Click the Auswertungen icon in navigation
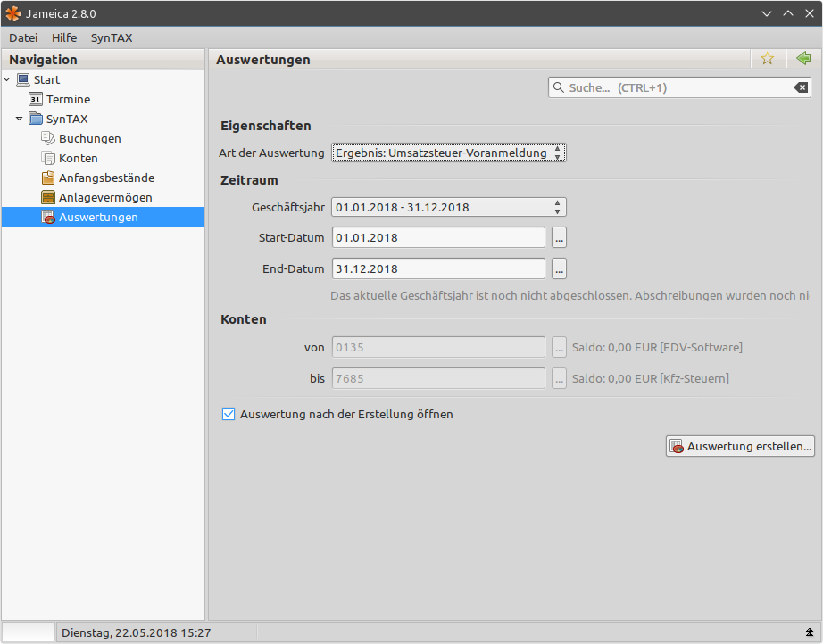The width and height of the screenshot is (823, 644). pyautogui.click(x=48, y=217)
